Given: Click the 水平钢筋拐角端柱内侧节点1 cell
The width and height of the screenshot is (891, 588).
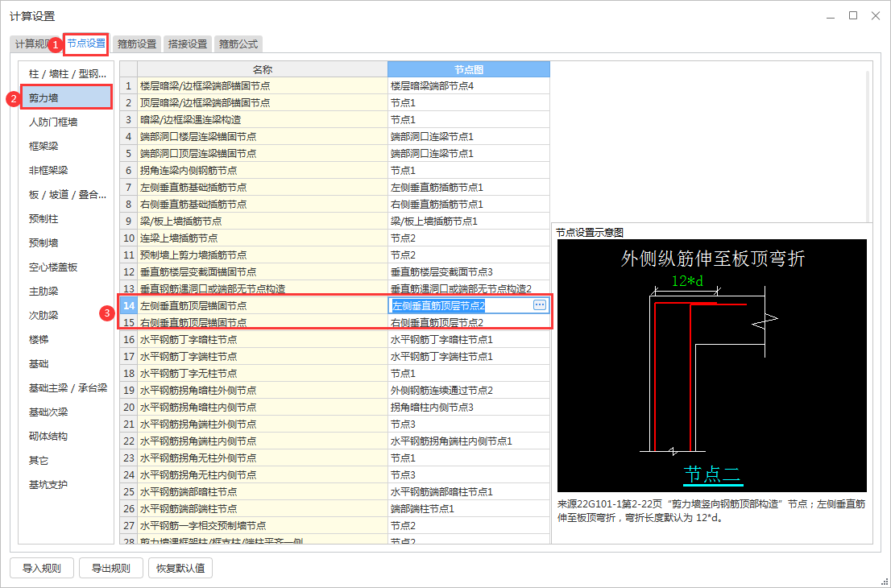Looking at the screenshot, I should [x=469, y=441].
